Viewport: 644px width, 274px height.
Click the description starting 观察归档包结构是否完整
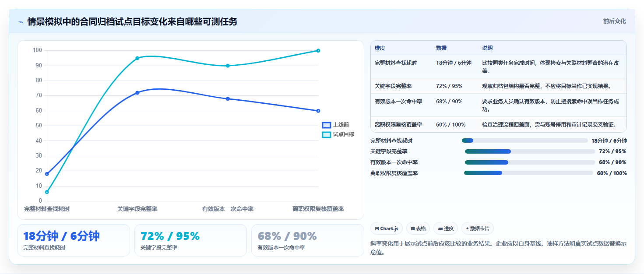click(546, 86)
